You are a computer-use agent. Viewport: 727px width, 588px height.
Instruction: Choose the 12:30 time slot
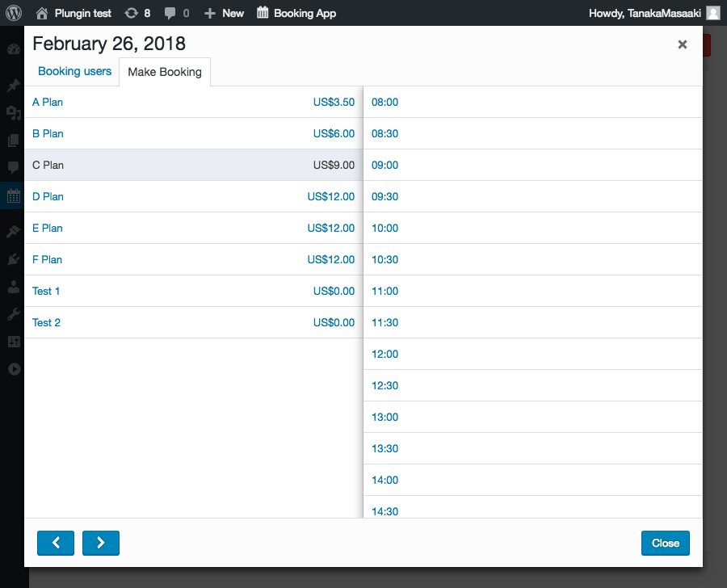pyautogui.click(x=385, y=385)
